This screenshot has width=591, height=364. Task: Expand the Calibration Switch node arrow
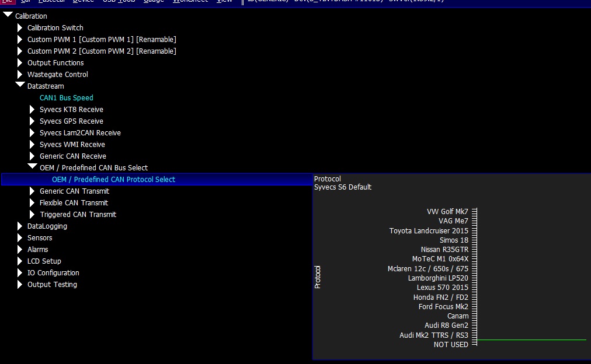point(20,28)
